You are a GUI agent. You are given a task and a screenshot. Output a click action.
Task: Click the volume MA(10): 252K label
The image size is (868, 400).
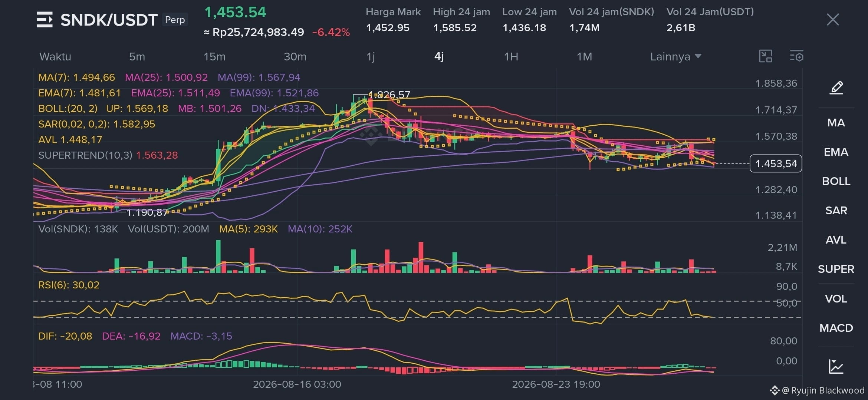click(x=320, y=229)
